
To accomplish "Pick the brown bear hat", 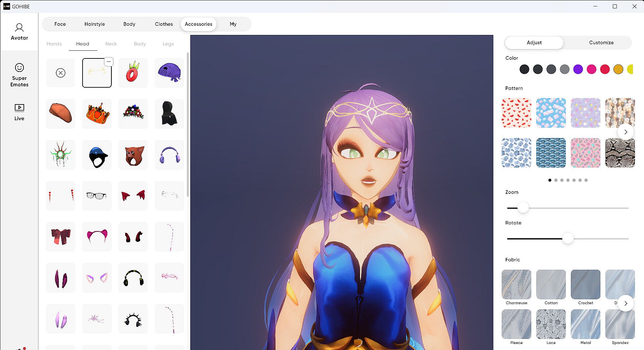I will [x=133, y=155].
